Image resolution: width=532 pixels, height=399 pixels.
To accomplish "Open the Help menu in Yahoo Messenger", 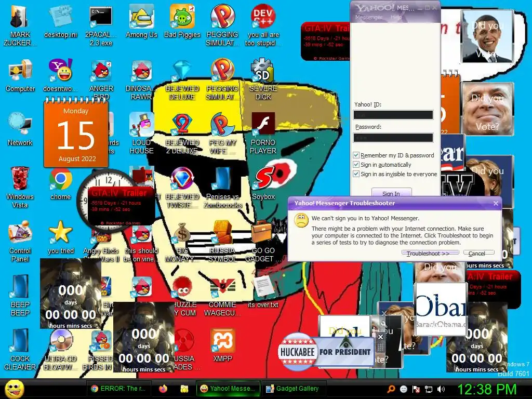I will pos(396,17).
